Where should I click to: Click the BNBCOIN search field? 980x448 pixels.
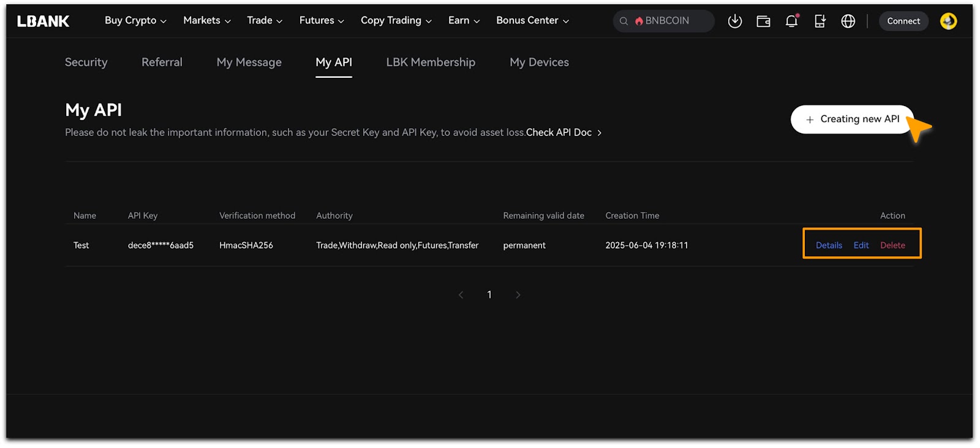[x=664, y=21]
